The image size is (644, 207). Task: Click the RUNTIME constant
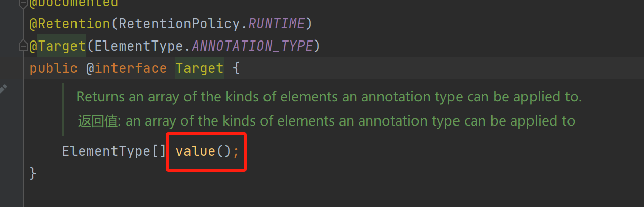pyautogui.click(x=276, y=24)
